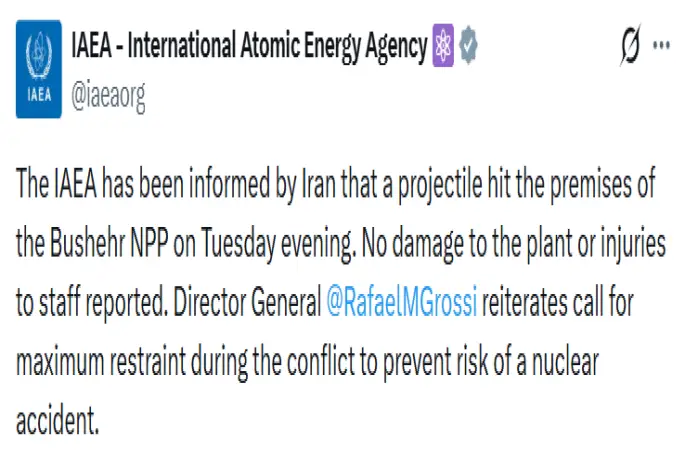
Task: Click the gray verified checkmark badge
Action: (x=467, y=44)
